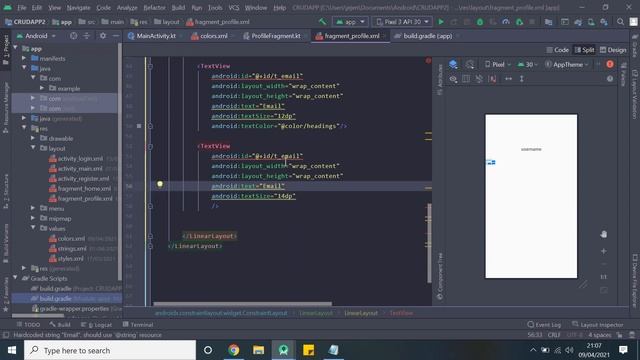Open the AppTheme dropdown in preview
Viewport: 640px width, 360px height.
coord(567,64)
